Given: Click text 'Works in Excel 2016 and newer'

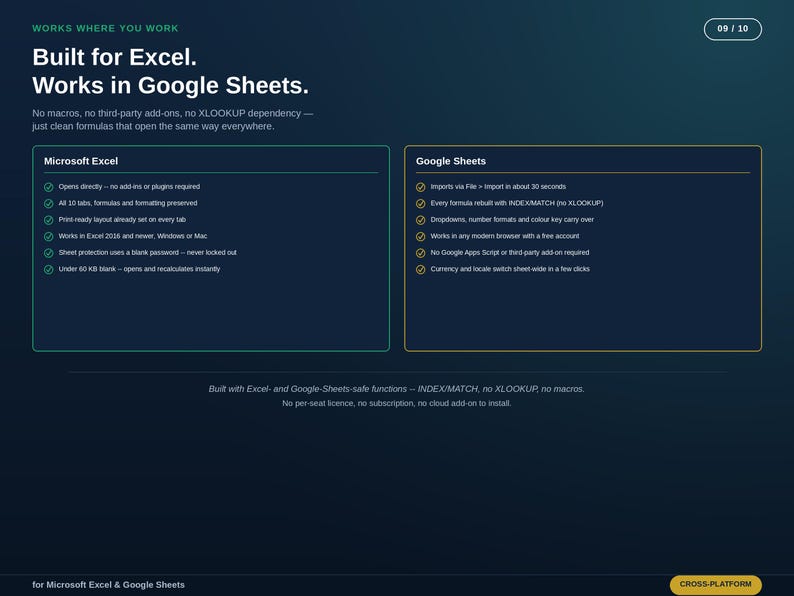Looking at the screenshot, I should (133, 236).
